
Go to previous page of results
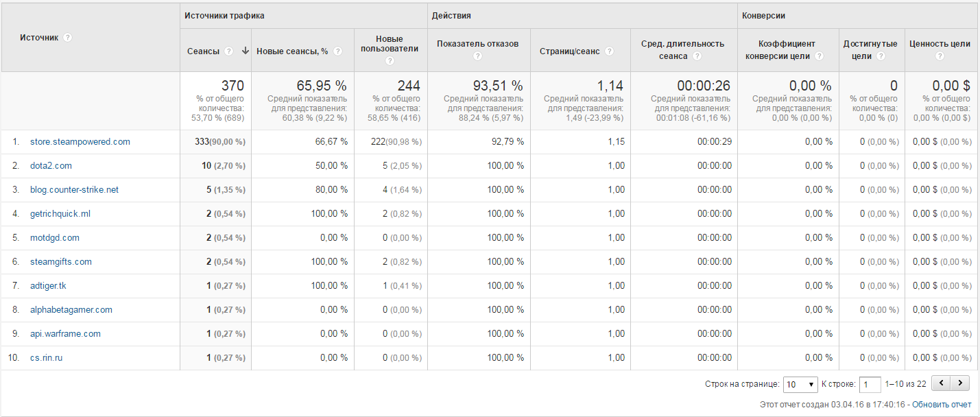[x=942, y=383]
